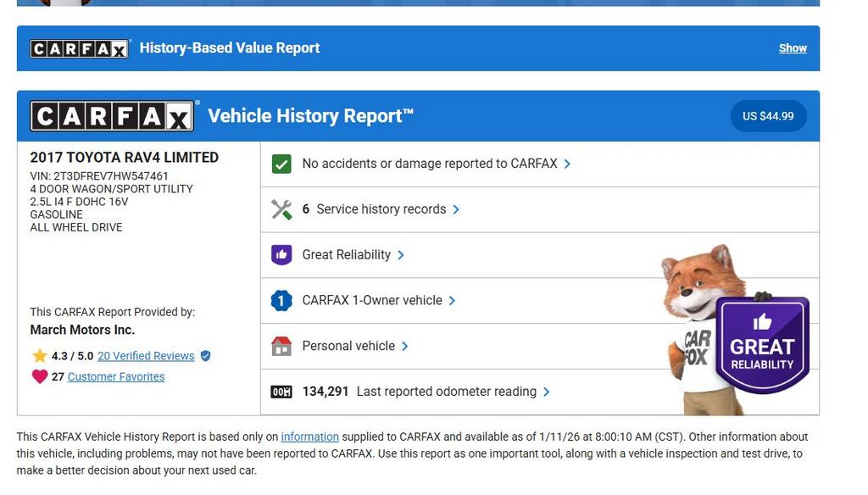Open the Great Reliability row
The width and height of the screenshot is (868, 495).
pos(347,255)
